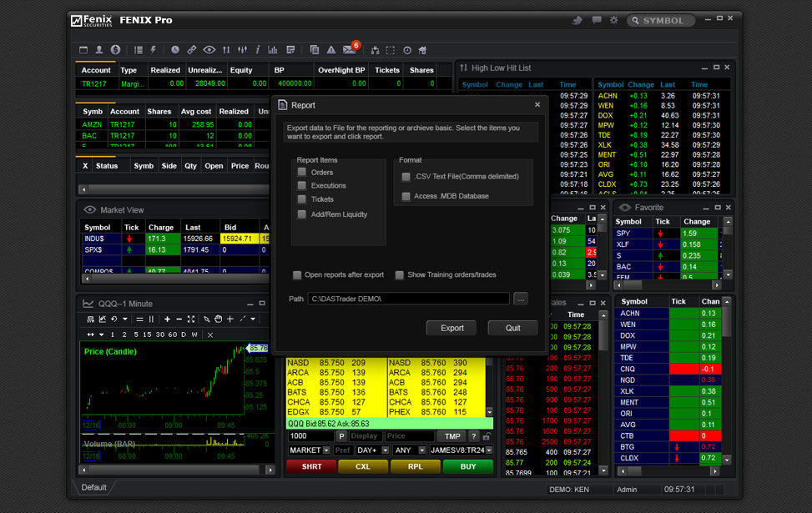Click the italic i info toolbar icon
812x513 pixels.
257,50
